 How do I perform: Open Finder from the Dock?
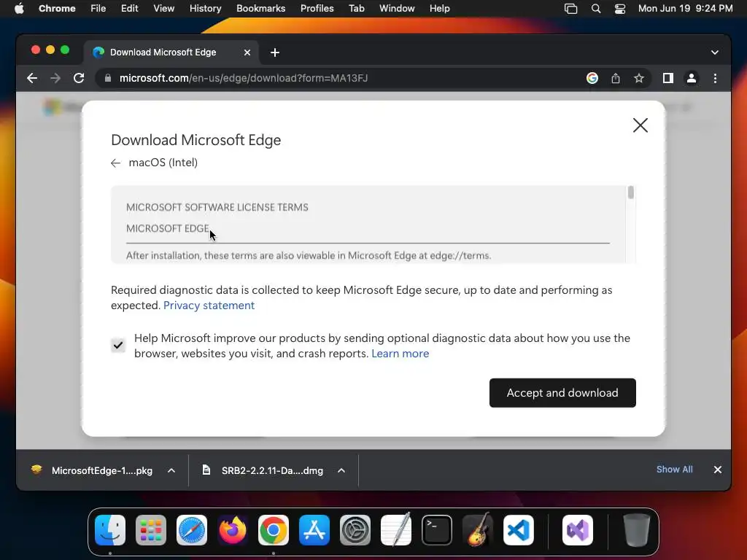click(110, 530)
